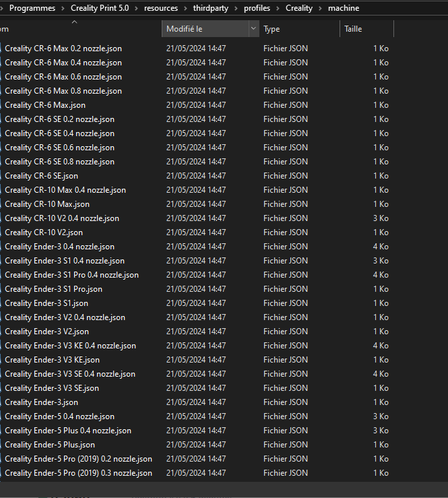Select file Creality Ender-5 Plus 0.4 nozzle.json
This screenshot has height=498, width=448.
point(68,431)
